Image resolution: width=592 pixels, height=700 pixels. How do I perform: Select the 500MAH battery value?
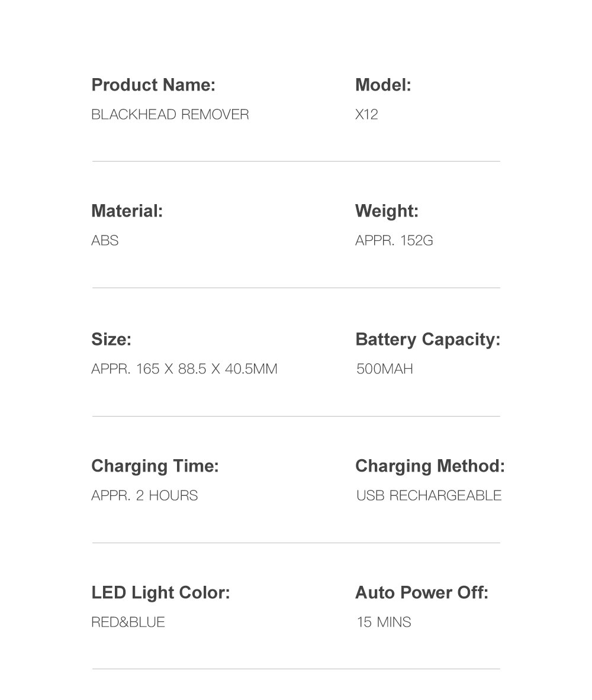(385, 369)
